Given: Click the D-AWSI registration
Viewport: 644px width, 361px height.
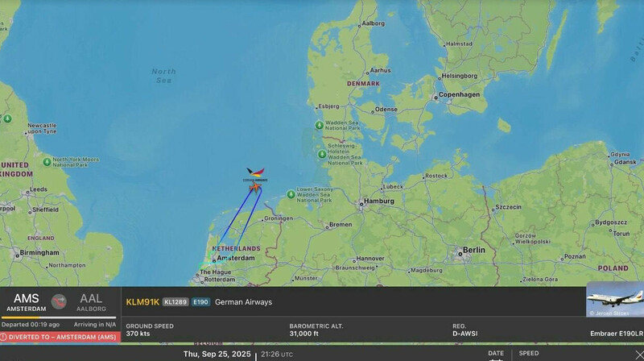Looking at the screenshot, I should [465, 334].
